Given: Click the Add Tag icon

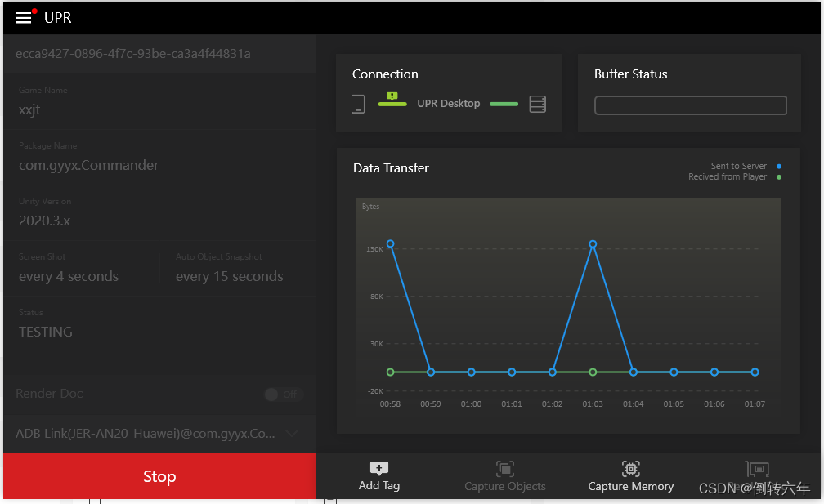Looking at the screenshot, I should 379,468.
